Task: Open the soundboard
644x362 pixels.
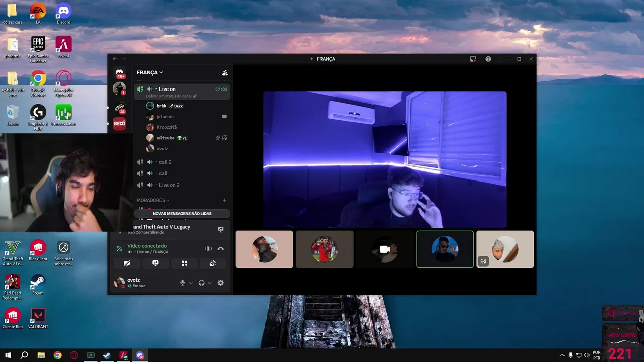Action: click(x=213, y=263)
